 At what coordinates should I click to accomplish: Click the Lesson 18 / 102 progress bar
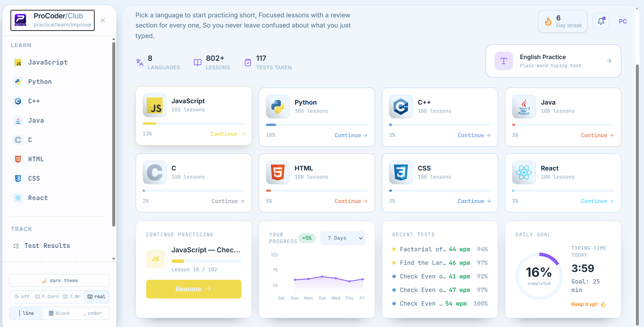(x=207, y=261)
